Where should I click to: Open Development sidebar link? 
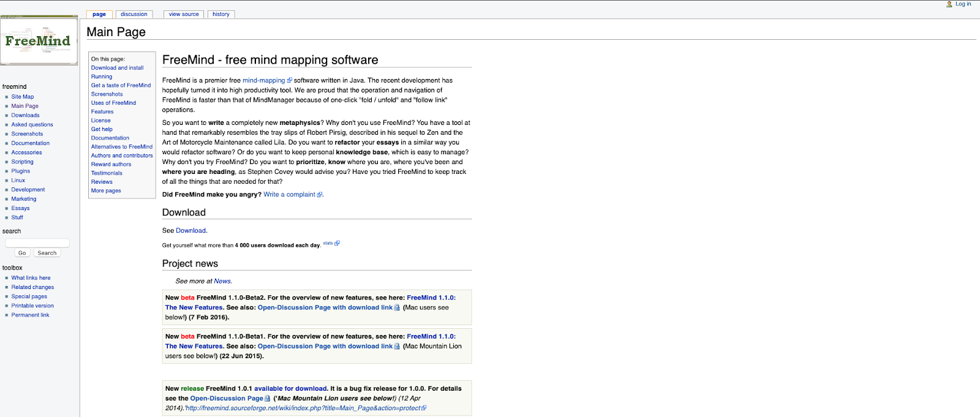(28, 190)
